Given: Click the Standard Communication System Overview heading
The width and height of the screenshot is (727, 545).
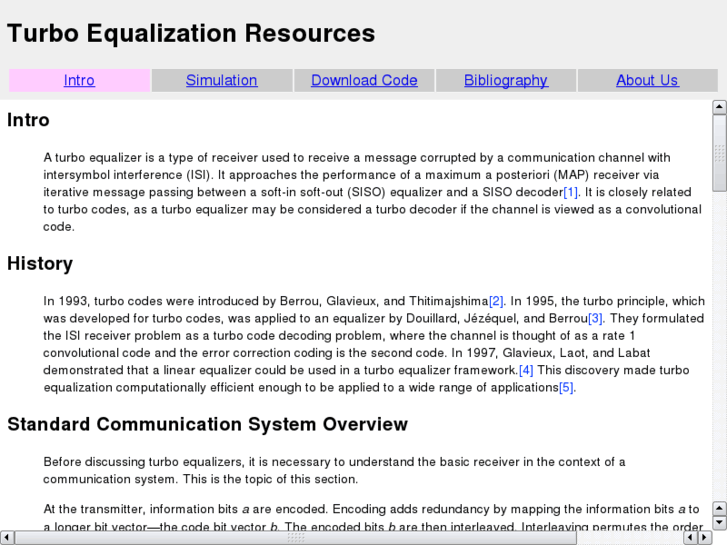Looking at the screenshot, I should click(208, 424).
